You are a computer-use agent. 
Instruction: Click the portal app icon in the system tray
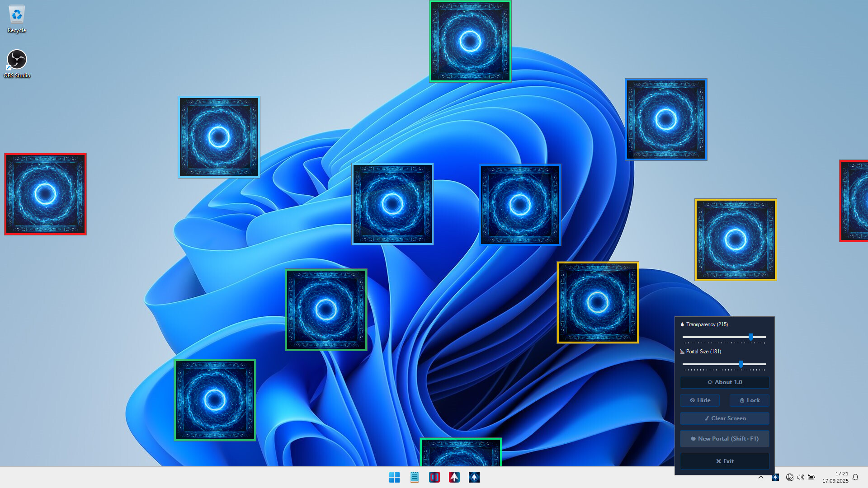(x=776, y=477)
